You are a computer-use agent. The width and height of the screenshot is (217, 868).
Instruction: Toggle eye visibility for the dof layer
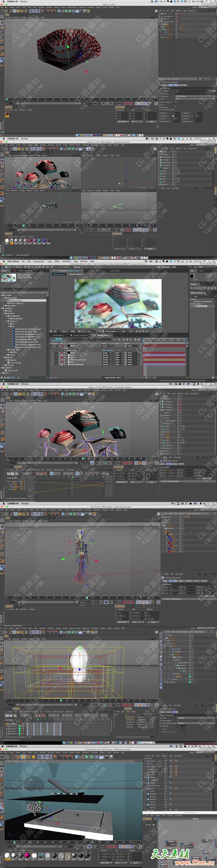tap(51, 362)
